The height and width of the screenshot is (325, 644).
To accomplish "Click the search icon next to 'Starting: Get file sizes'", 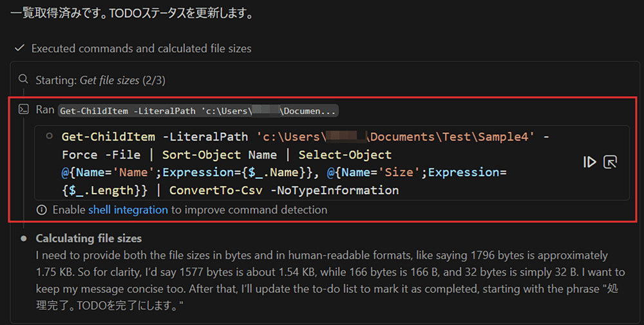I will [x=24, y=79].
